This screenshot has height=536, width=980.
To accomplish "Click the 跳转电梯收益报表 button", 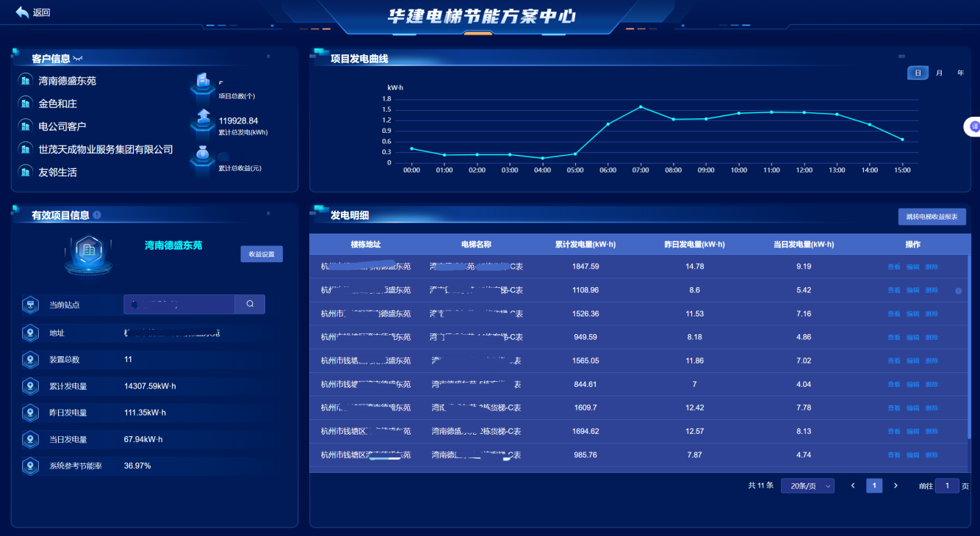I will (932, 217).
